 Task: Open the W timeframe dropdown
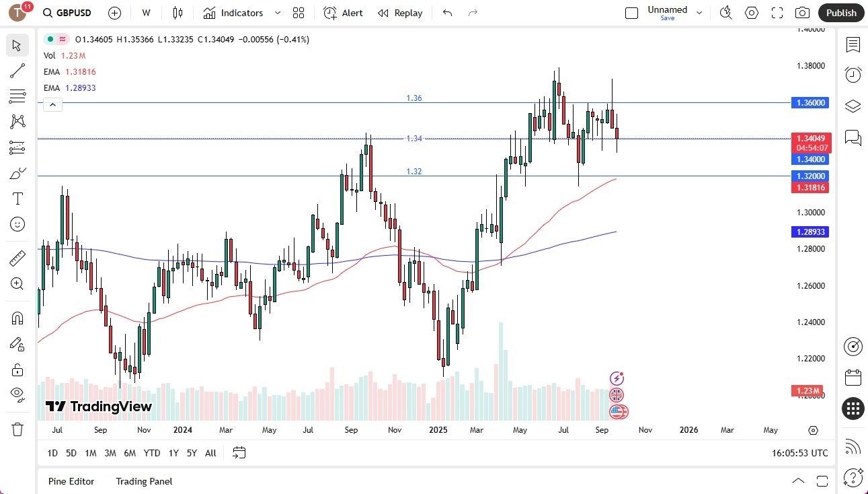click(145, 13)
